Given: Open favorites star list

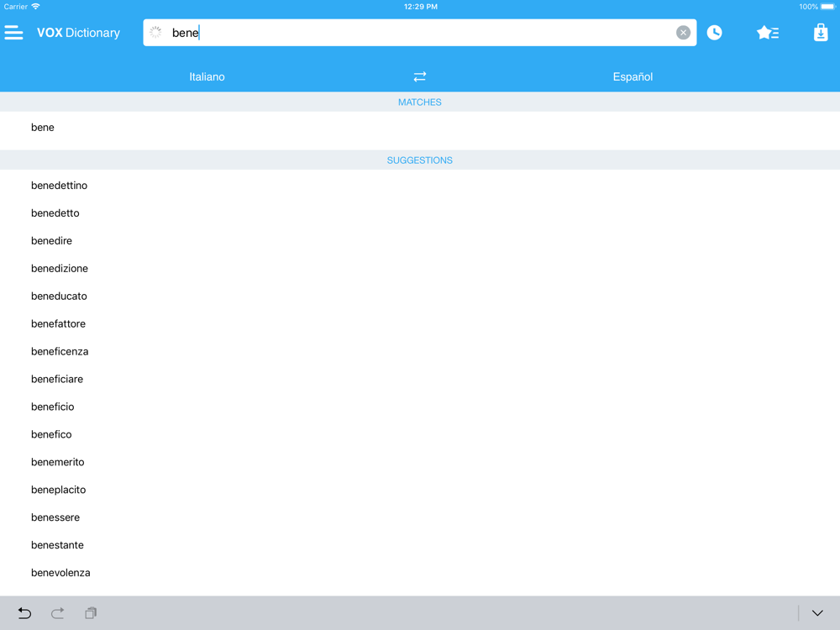Looking at the screenshot, I should tap(768, 33).
